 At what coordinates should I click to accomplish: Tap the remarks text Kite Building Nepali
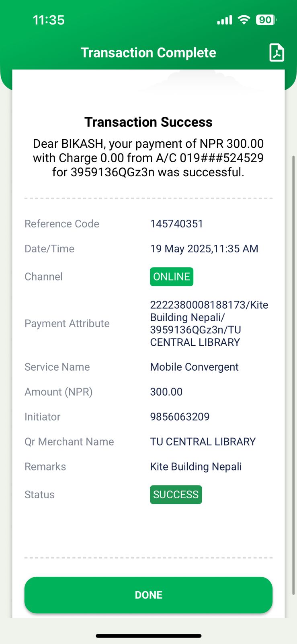[x=196, y=466]
